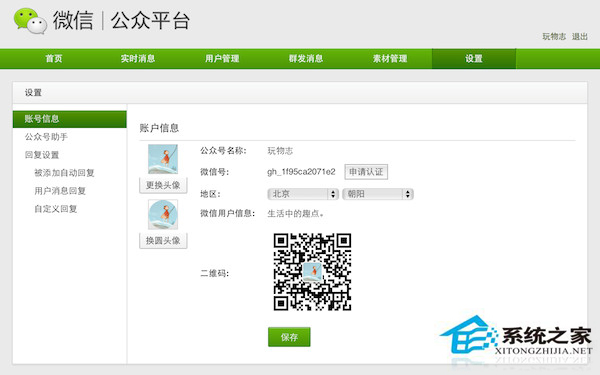Image resolution: width=600 pixels, height=375 pixels.
Task: Open 用户消息回复 settings
Action: 60,191
